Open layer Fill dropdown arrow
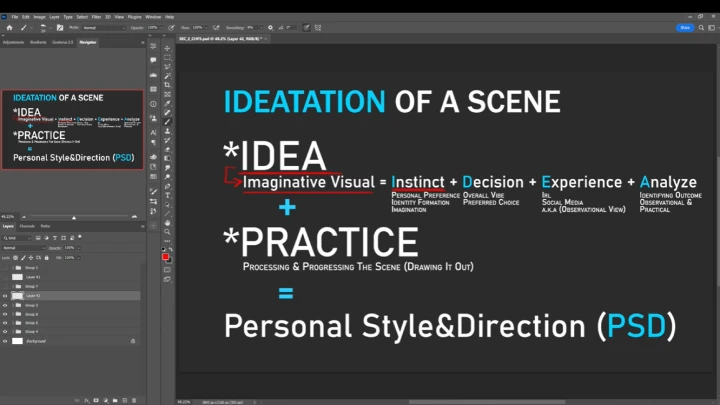 [79, 258]
